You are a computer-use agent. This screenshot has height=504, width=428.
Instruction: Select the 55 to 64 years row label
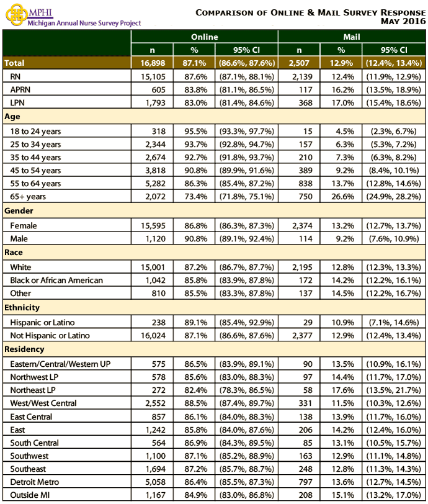(35, 184)
